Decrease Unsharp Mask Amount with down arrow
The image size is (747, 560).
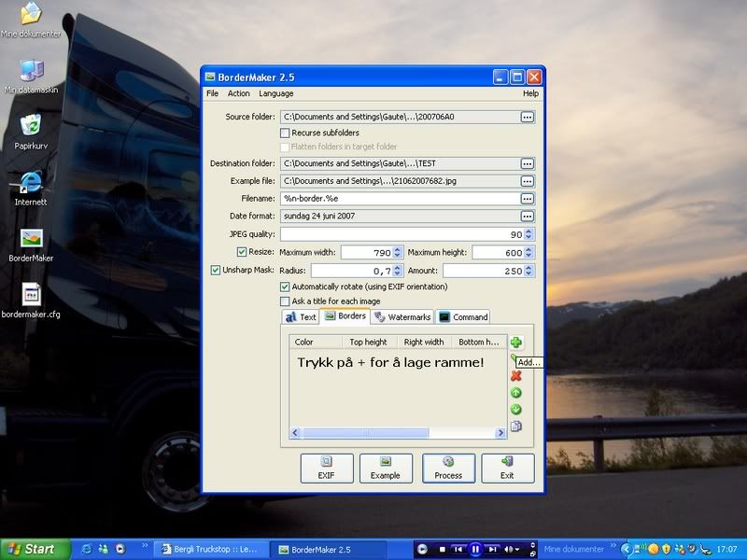529,273
